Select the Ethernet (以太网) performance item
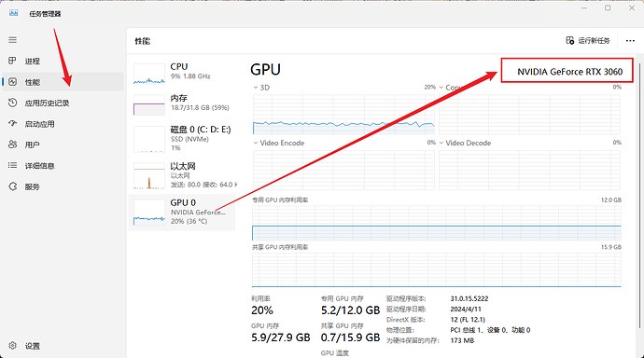 point(182,175)
